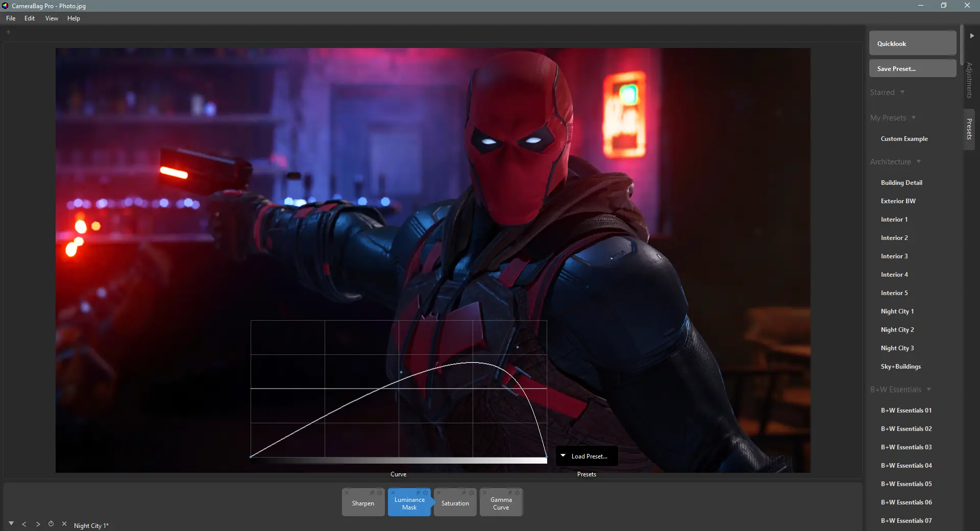This screenshot has height=531, width=980.
Task: Click the Quicklook button
Action: pos(912,43)
